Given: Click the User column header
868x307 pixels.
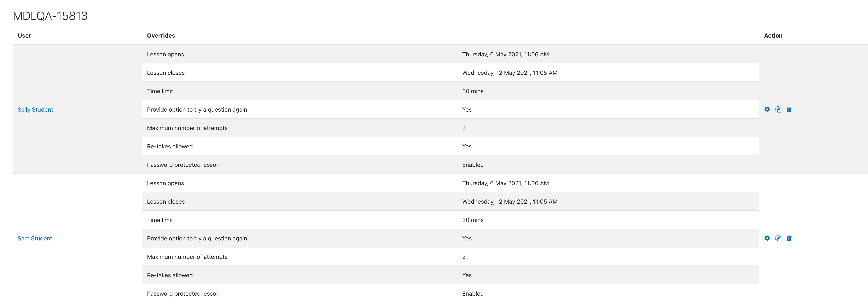Looking at the screenshot, I should (x=24, y=36).
